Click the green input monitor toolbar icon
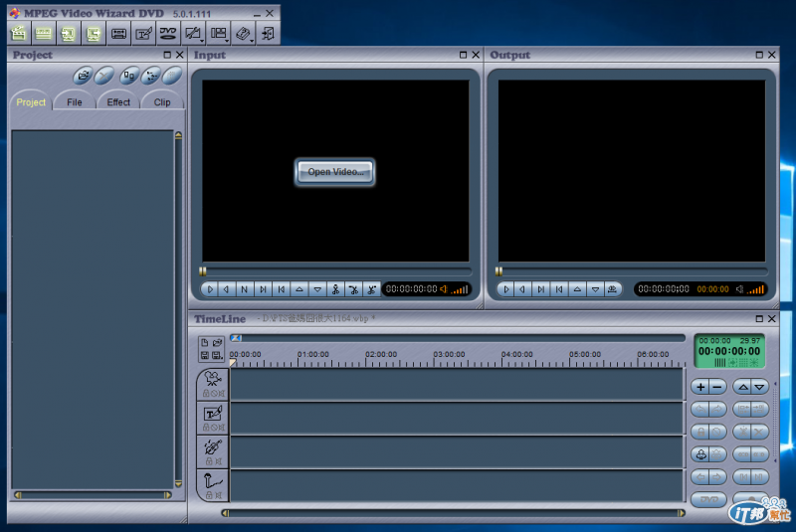The height and width of the screenshot is (532, 796). (68, 34)
